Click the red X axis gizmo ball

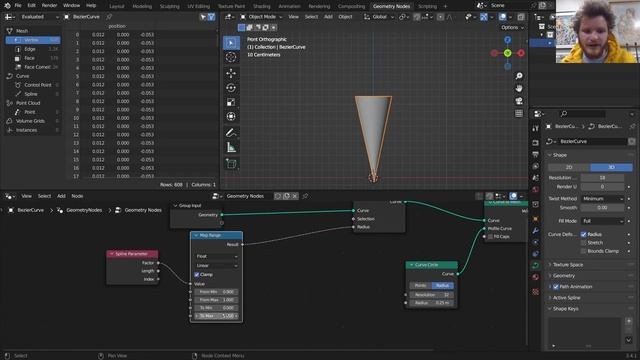tap(521, 53)
